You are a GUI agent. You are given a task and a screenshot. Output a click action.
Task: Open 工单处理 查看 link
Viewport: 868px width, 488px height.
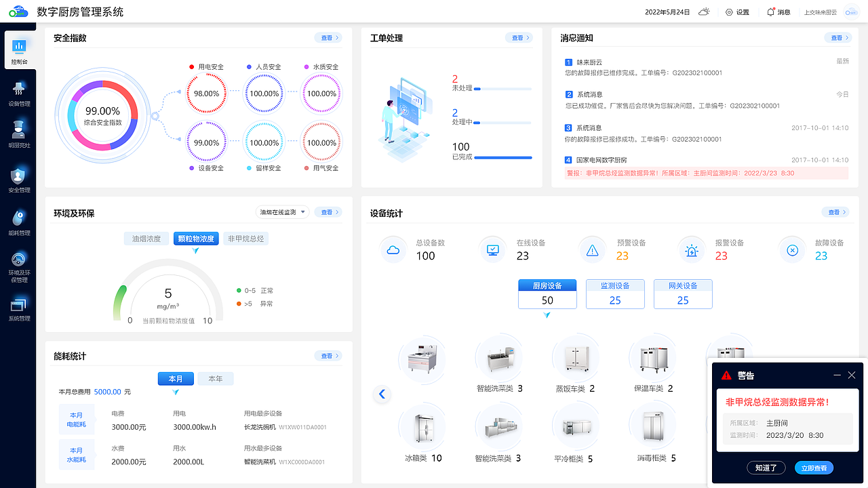click(519, 38)
